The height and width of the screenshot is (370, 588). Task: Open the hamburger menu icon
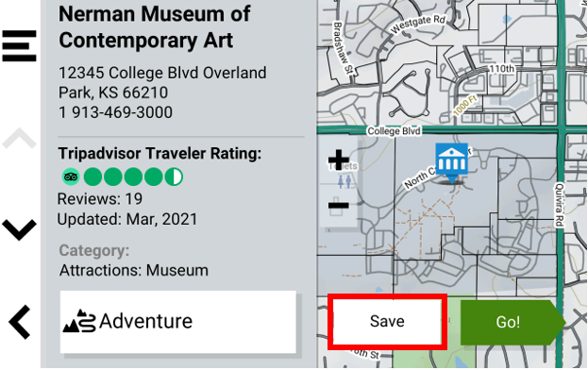click(x=19, y=46)
